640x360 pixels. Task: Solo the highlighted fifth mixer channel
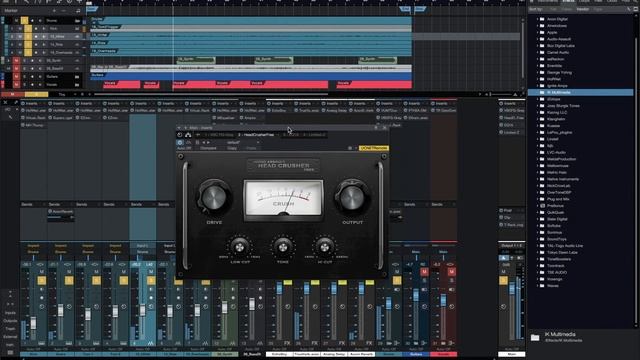point(151,280)
